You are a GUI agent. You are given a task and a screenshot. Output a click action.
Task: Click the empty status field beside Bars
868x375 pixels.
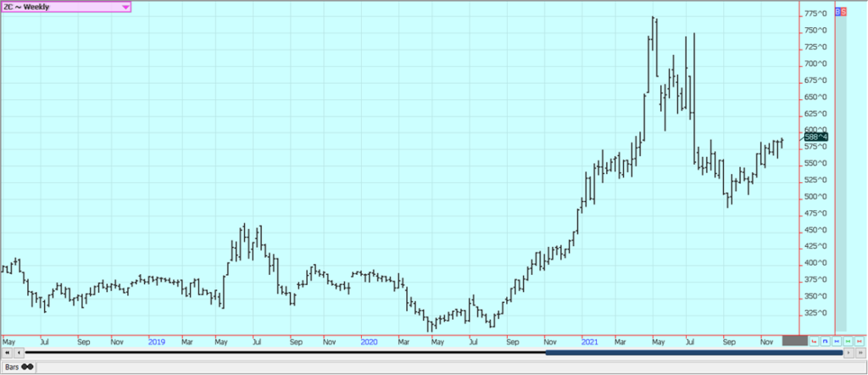point(450,367)
